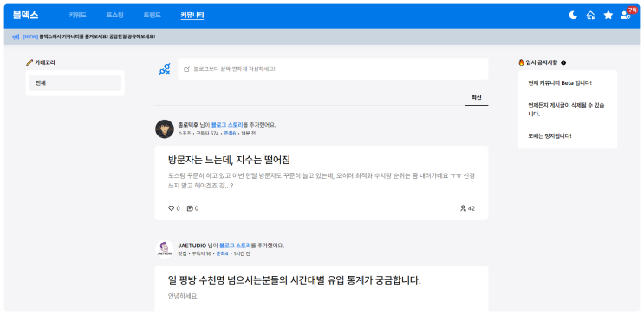Click the 1시간 전 timestamp
644x315 pixels.
(x=242, y=253)
